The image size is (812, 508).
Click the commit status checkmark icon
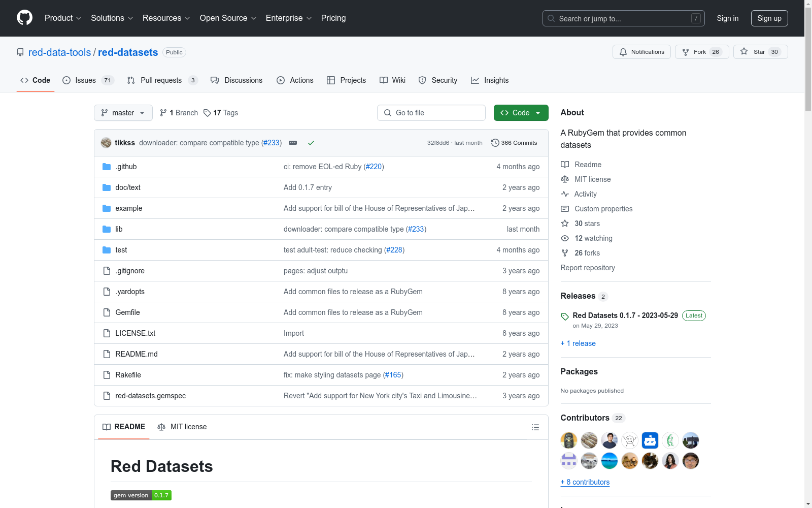[x=311, y=143]
